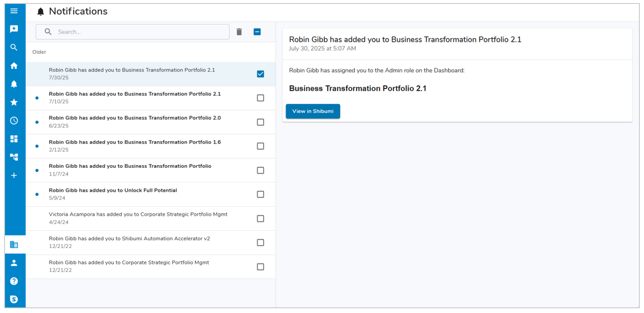Toggle the select-all notifications checkbox
The width and height of the screenshot is (644, 313).
pos(257,32)
